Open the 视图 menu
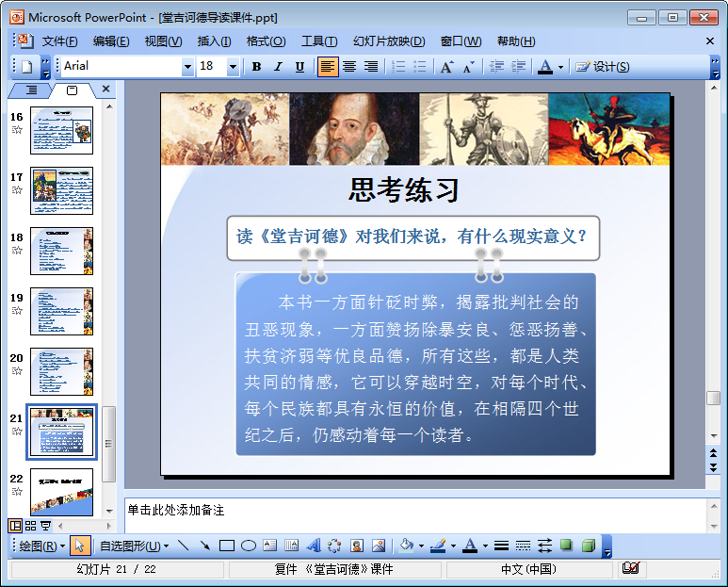This screenshot has width=728, height=587. (x=163, y=41)
